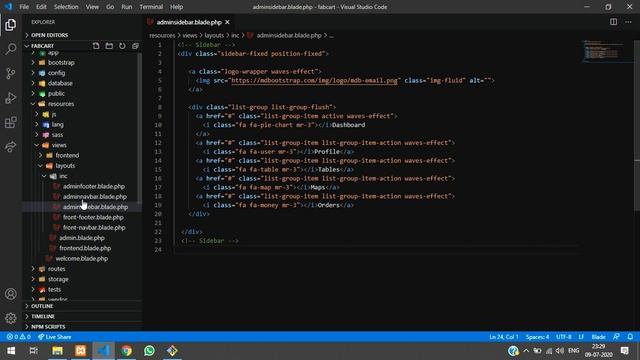Open File Explorer from taskbar
The image size is (640, 360).
[58, 351]
